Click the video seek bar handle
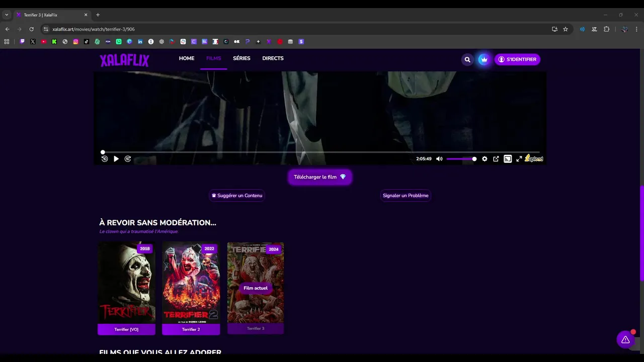Image resolution: width=644 pixels, height=362 pixels. [103, 152]
